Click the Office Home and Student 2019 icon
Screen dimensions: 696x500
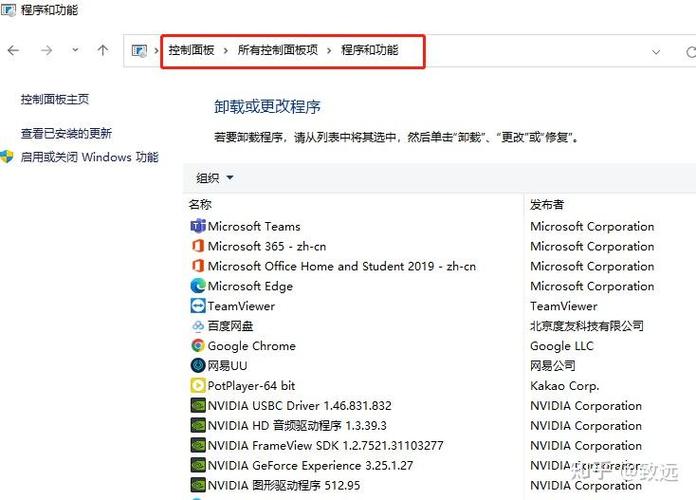coord(198,266)
